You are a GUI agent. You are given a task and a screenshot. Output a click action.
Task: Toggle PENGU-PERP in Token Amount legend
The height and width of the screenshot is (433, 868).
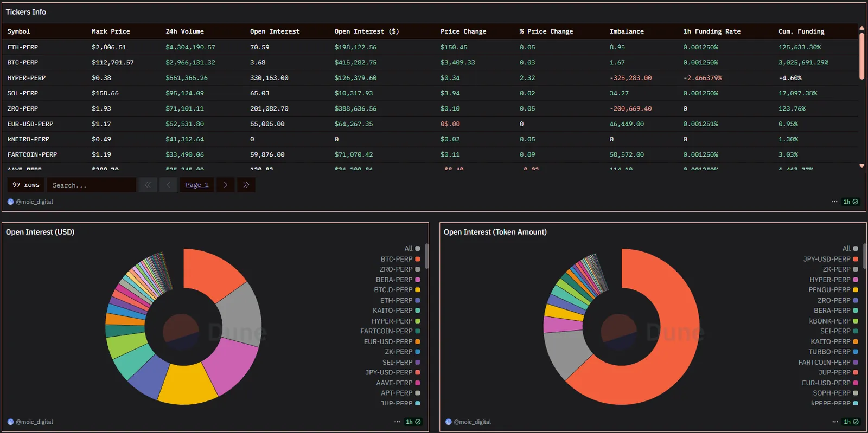coord(833,290)
